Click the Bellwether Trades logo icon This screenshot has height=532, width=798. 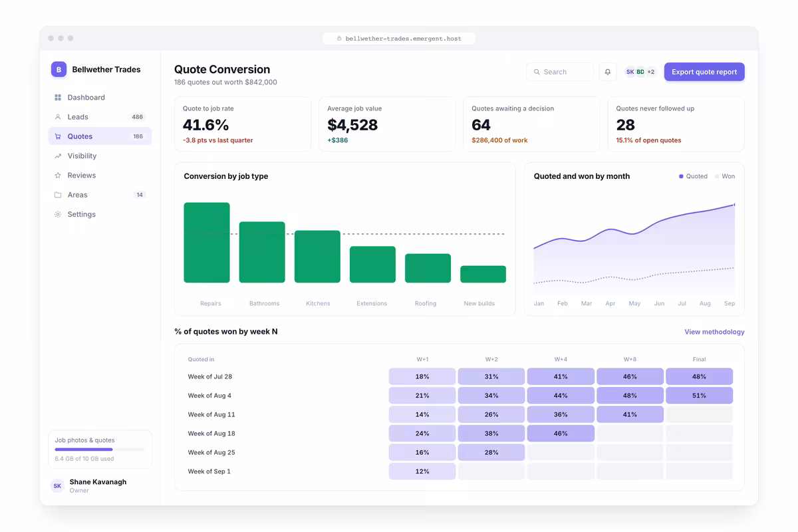click(x=59, y=69)
